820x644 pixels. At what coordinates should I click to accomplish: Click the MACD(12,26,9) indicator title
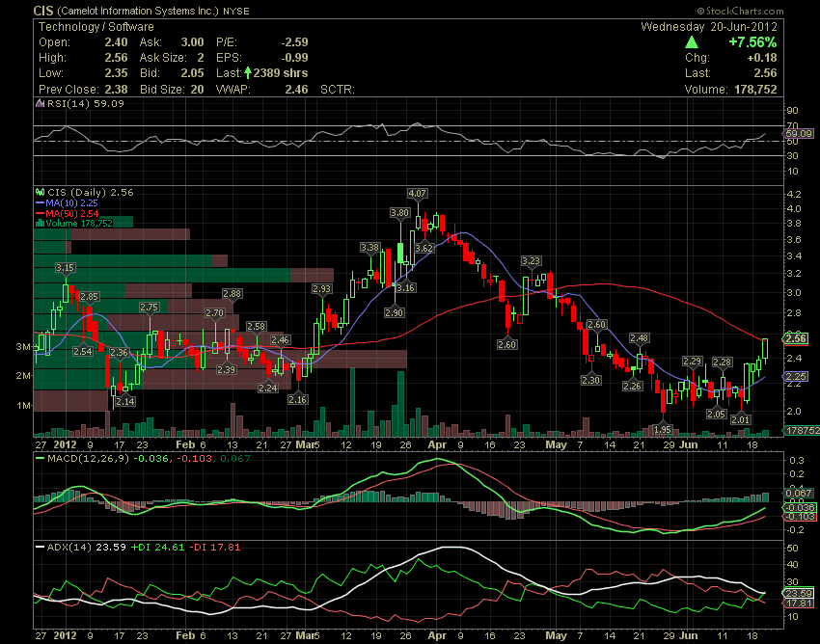coord(89,459)
